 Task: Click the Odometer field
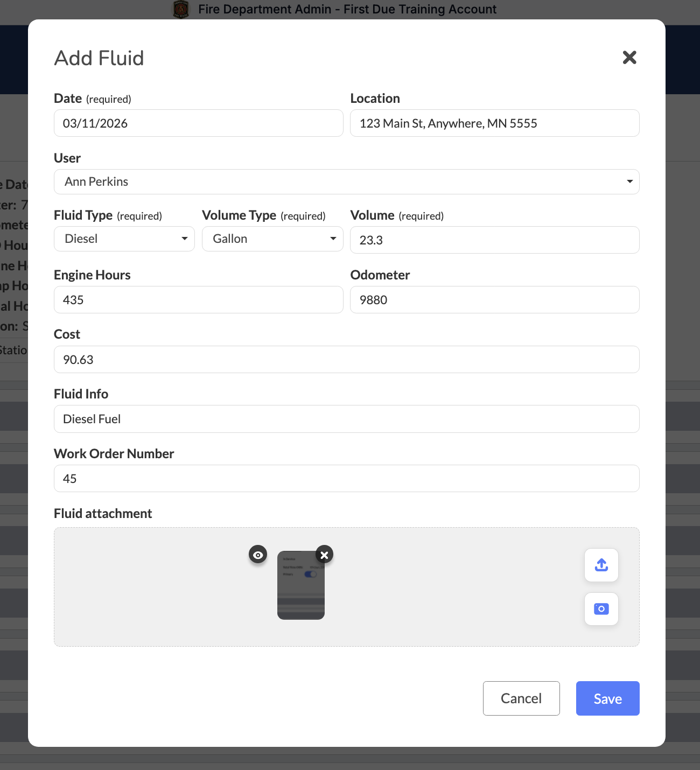point(495,300)
